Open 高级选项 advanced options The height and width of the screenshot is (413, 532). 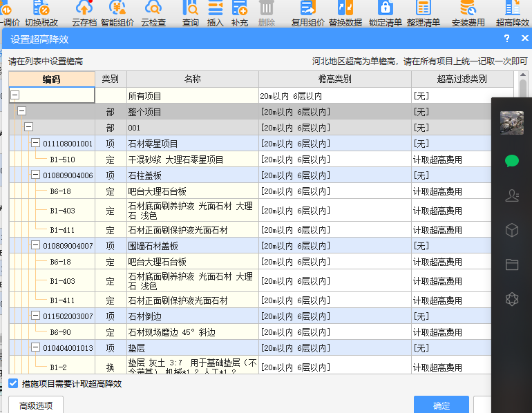click(x=36, y=405)
